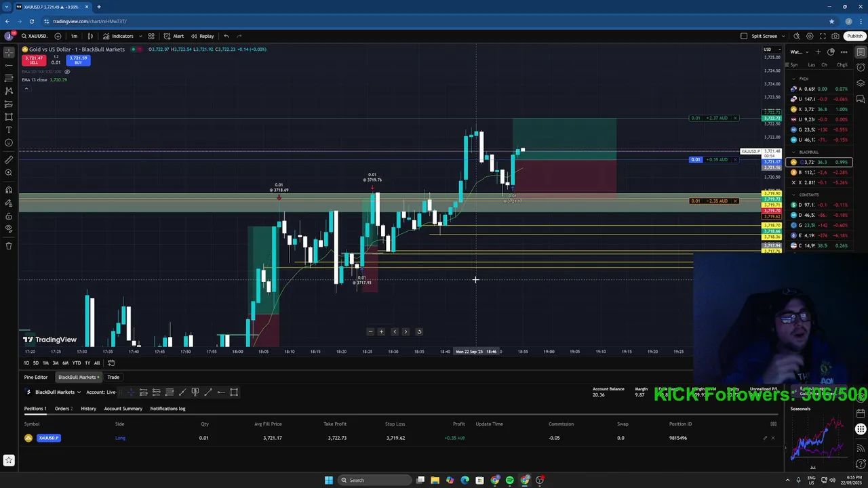
Task: Collapse the indicator legend chevron
Action: [x=26, y=88]
